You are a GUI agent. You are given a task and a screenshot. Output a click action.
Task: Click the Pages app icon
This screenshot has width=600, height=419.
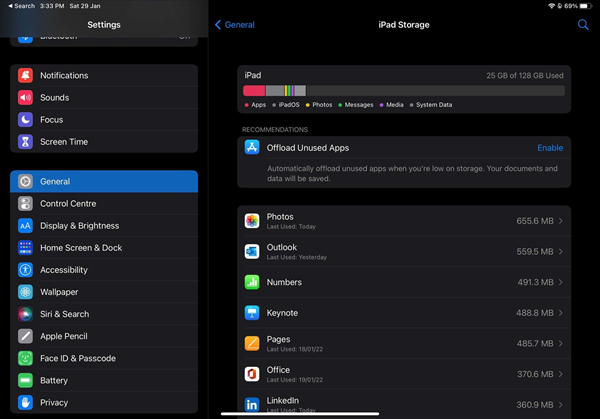252,343
